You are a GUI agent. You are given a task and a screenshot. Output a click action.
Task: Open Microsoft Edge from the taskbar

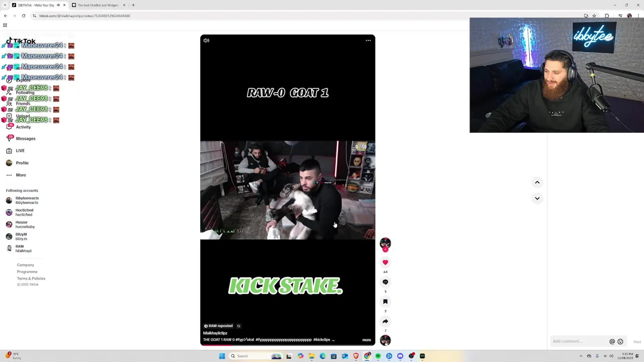[x=323, y=356]
